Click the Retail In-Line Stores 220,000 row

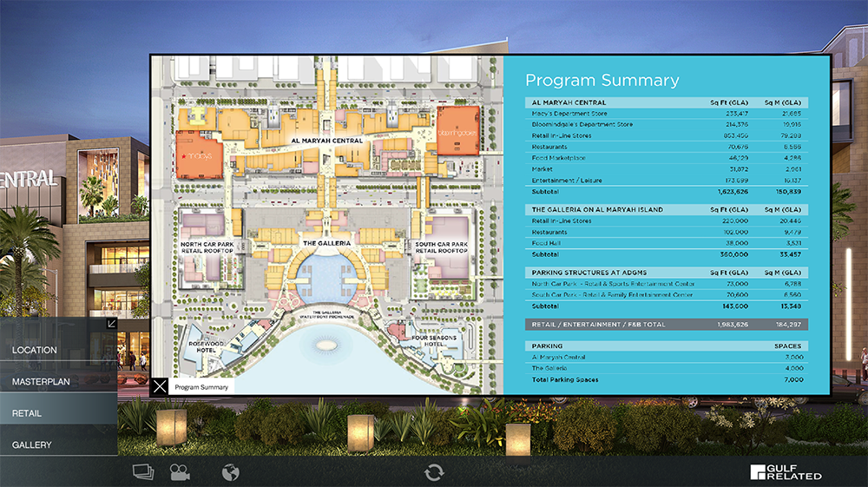tap(667, 220)
